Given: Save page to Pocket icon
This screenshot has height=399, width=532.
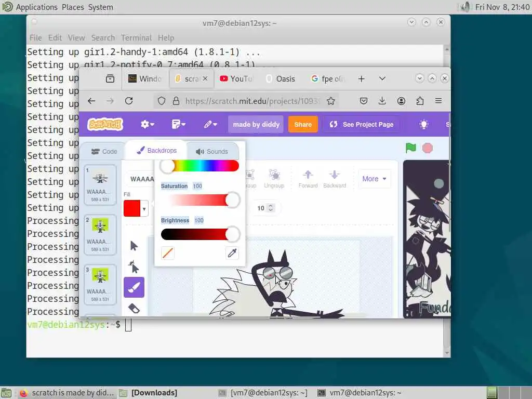Looking at the screenshot, I should [x=363, y=101].
